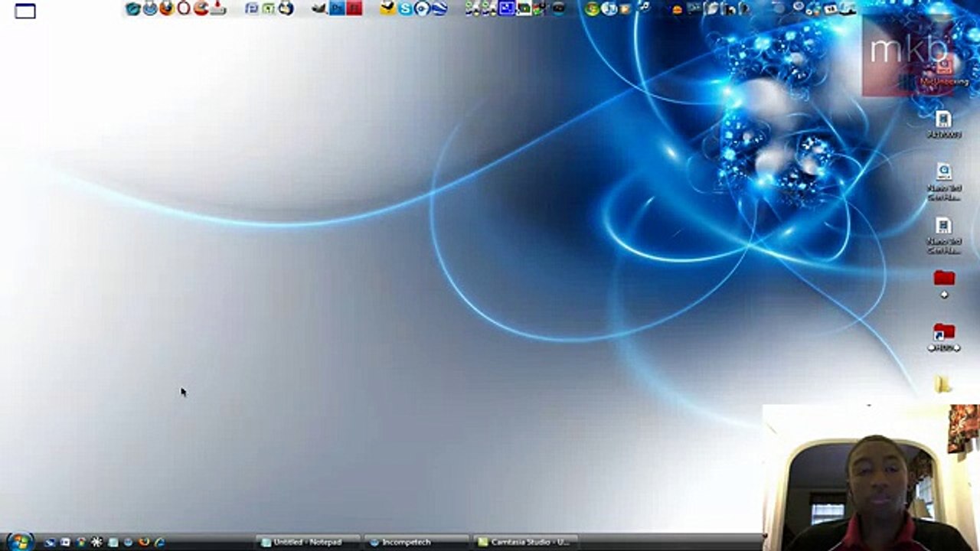Open the orange burger dock icon

coord(678,10)
